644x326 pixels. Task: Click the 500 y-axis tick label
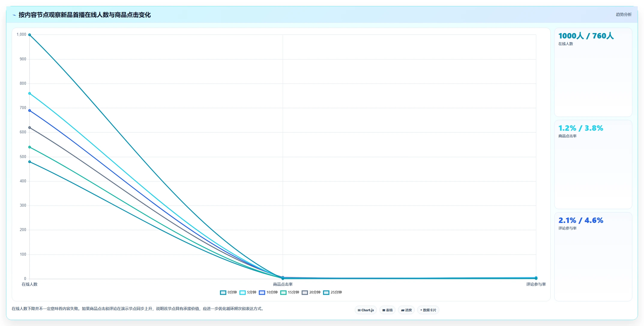pos(23,157)
